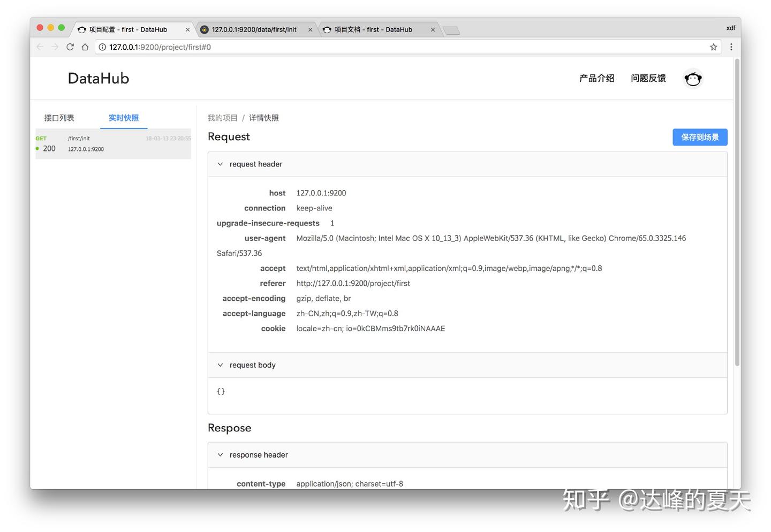Image resolution: width=771 pixels, height=532 pixels.
Task: Open user avatar panda icon
Action: (693, 79)
